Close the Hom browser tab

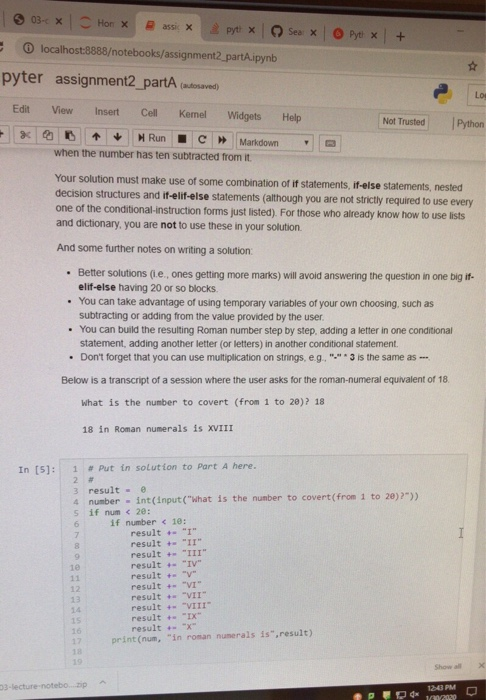point(125,24)
